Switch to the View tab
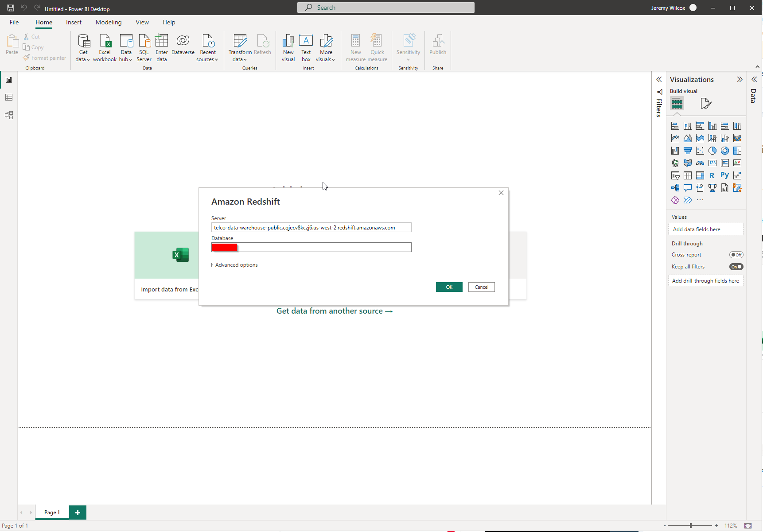Screen dimensions: 763x532 coord(142,22)
